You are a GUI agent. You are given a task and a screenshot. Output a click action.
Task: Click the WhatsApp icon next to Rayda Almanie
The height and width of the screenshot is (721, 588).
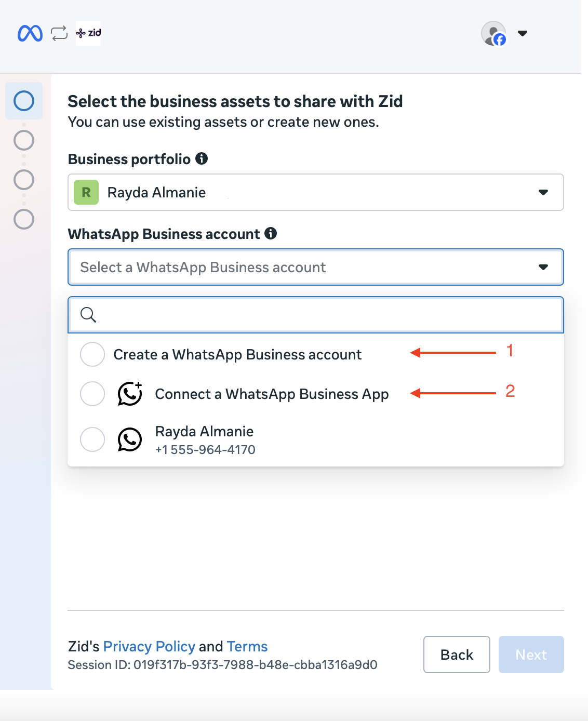[x=130, y=439]
